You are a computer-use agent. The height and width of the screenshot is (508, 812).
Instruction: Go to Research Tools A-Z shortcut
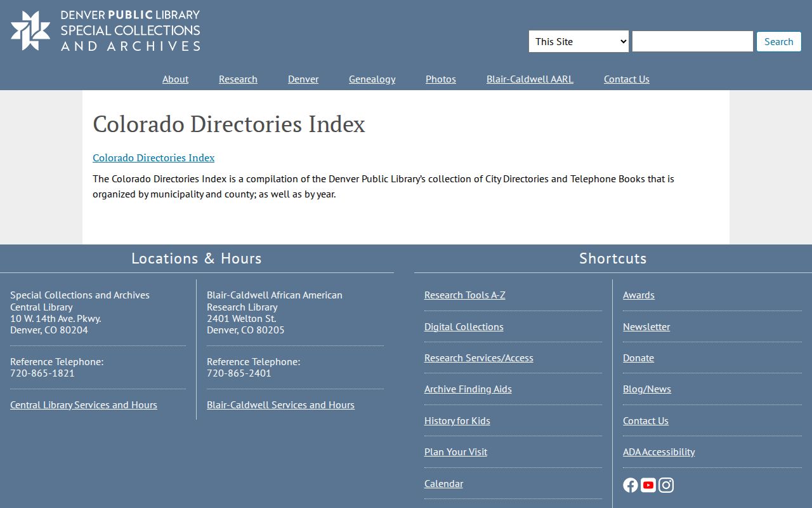point(465,295)
